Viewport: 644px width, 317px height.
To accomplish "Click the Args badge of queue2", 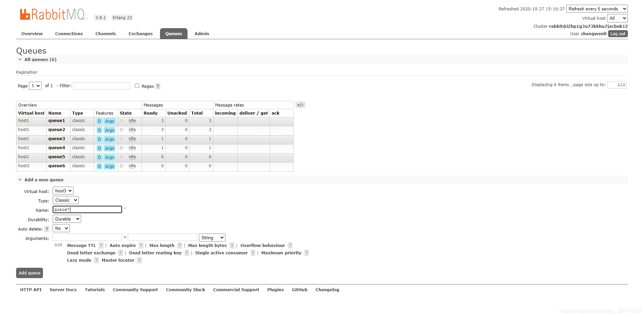I will (x=109, y=130).
